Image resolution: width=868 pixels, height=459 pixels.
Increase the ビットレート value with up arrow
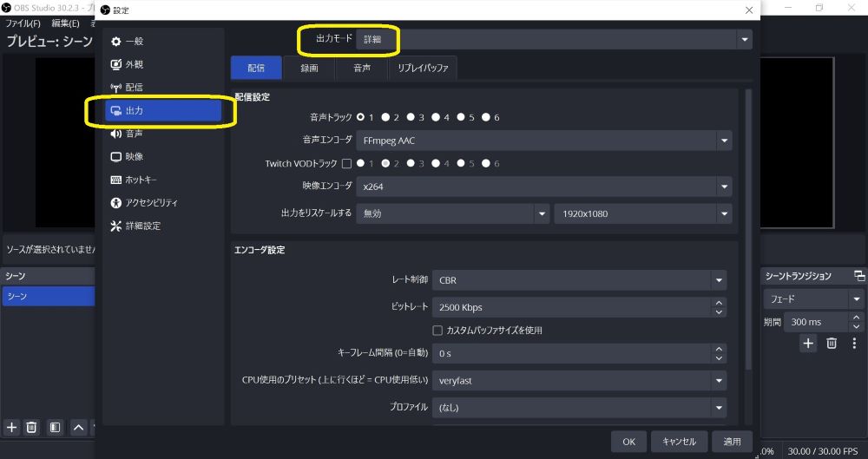tap(719, 303)
